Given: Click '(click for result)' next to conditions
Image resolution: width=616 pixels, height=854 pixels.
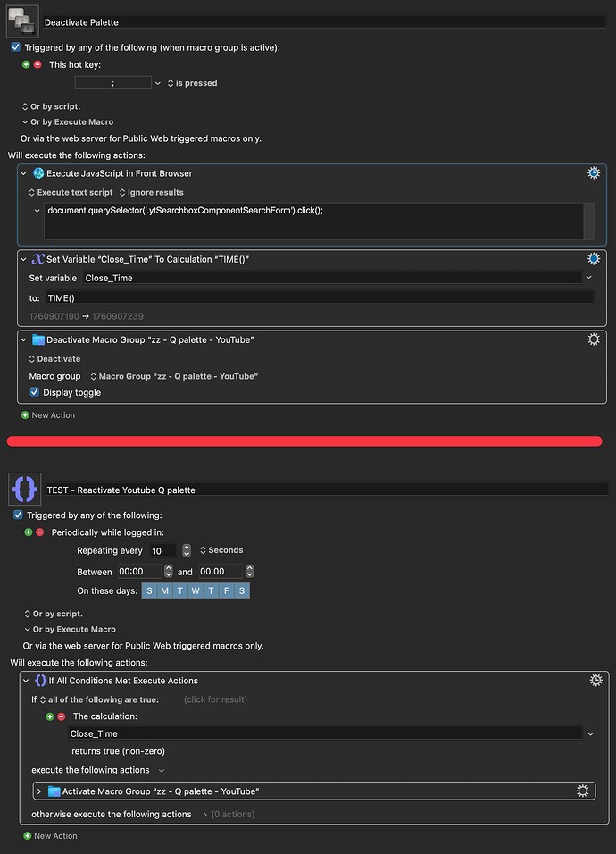Looking at the screenshot, I should pyautogui.click(x=214, y=699).
